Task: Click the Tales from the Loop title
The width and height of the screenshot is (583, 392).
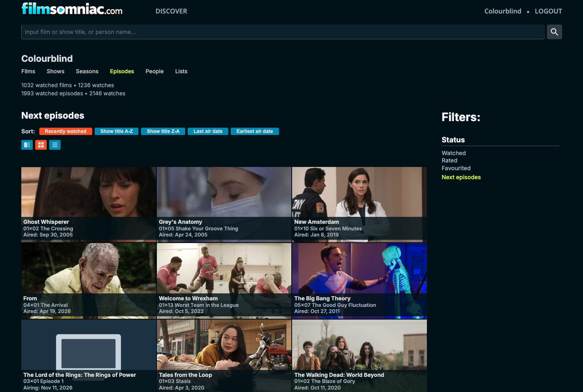Action: (x=186, y=375)
